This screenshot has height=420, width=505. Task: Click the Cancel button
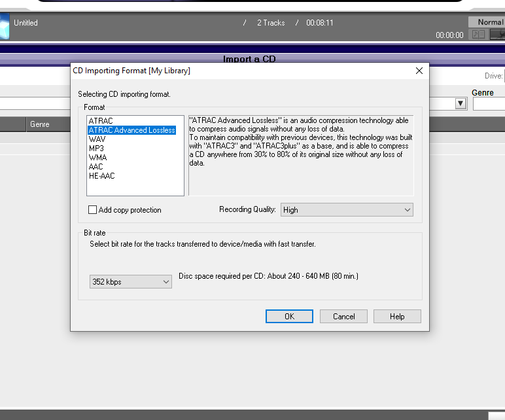pos(343,317)
